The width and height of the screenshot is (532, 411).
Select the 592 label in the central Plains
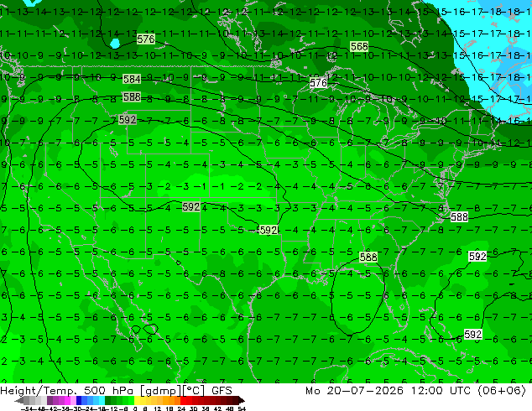click(x=191, y=207)
